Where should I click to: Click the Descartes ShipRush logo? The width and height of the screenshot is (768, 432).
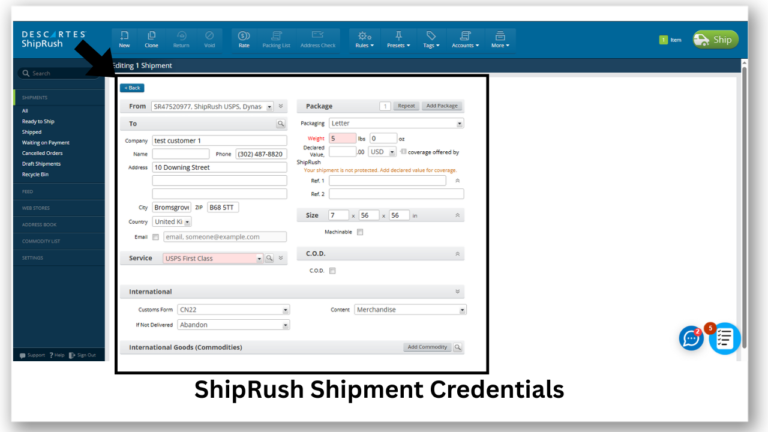pyautogui.click(x=53, y=39)
